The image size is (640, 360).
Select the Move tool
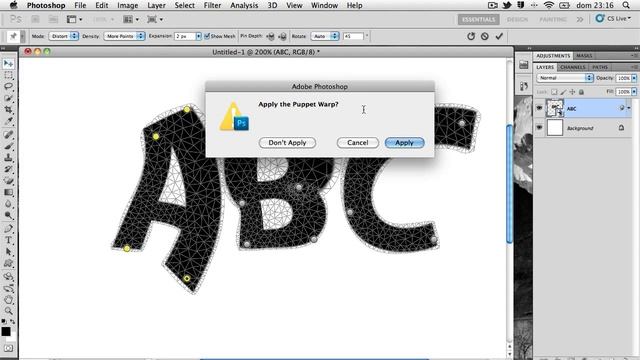click(x=8, y=64)
